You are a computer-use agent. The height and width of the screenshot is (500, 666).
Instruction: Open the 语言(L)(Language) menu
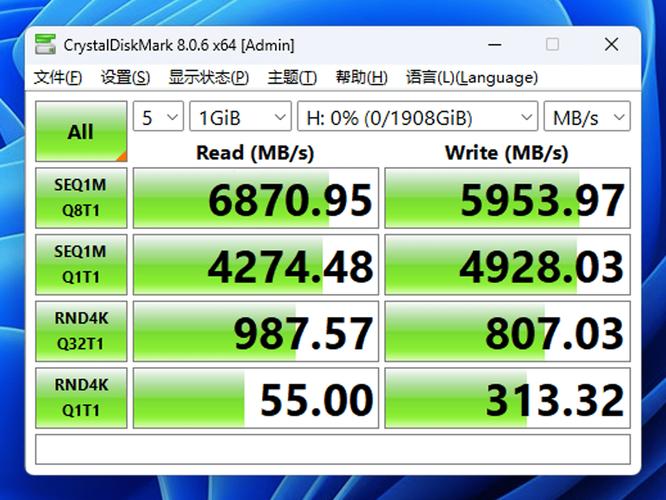coord(472,77)
